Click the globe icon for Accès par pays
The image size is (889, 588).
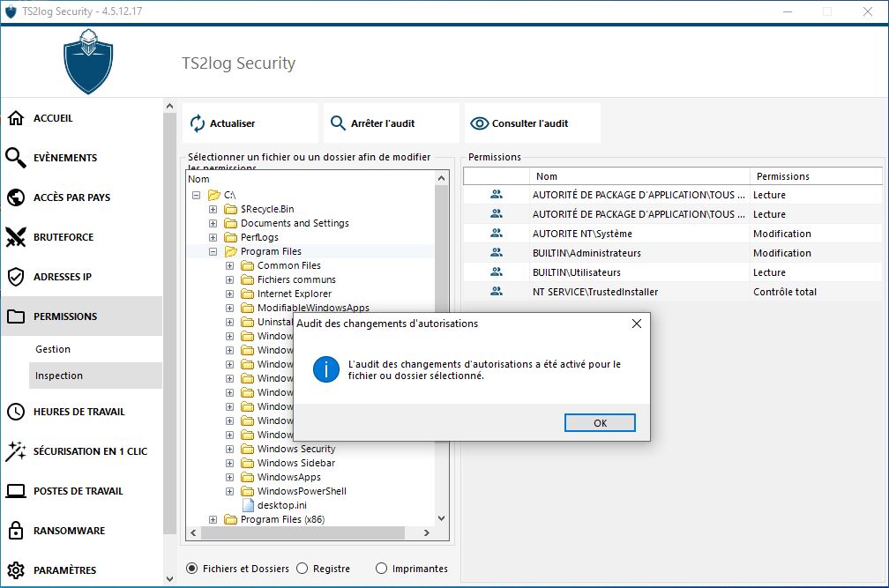pos(16,197)
